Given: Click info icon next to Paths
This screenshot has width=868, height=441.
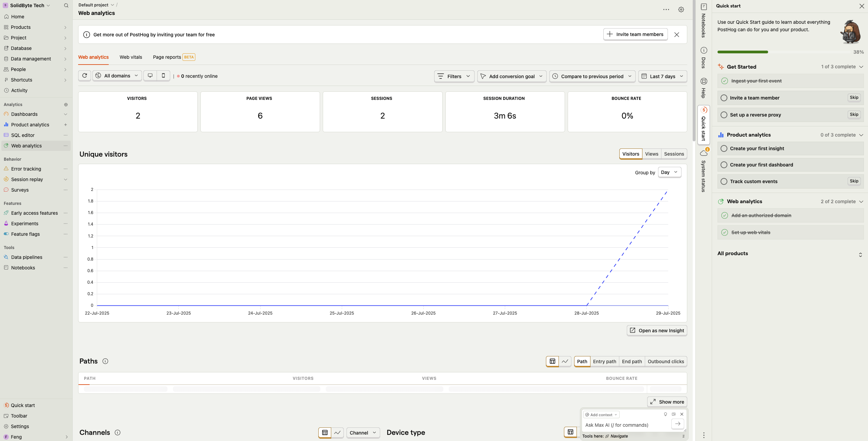Looking at the screenshot, I should [105, 361].
